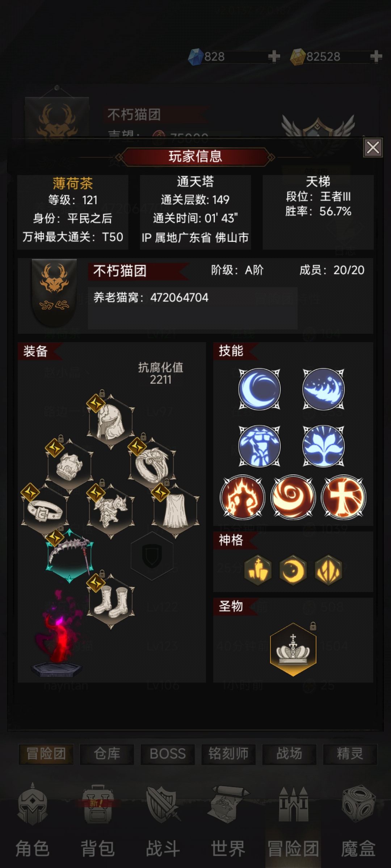This screenshot has height=868, width=391.
Task: Tap the guild banner emblem thumbnail
Action: tap(54, 292)
